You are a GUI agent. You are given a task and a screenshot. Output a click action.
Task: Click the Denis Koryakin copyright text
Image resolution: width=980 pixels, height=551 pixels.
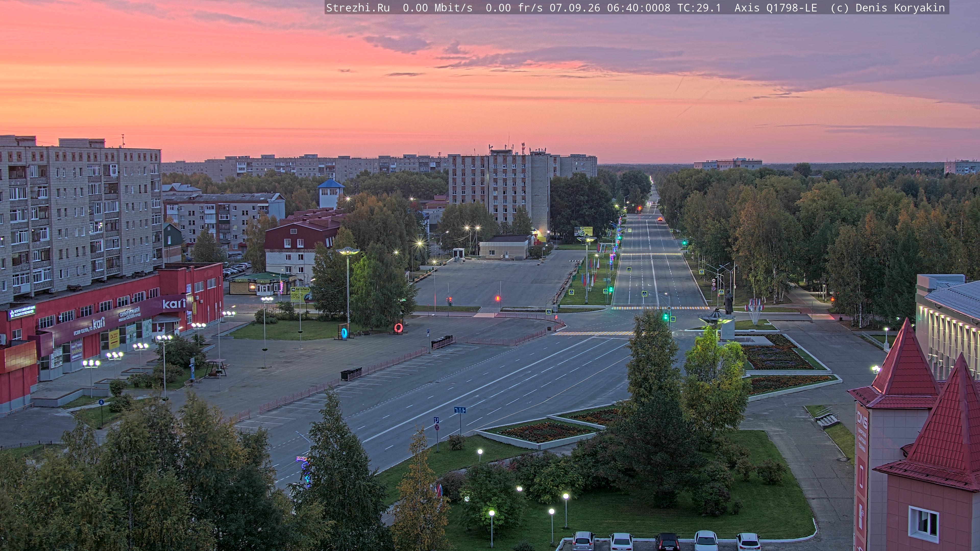(x=900, y=8)
